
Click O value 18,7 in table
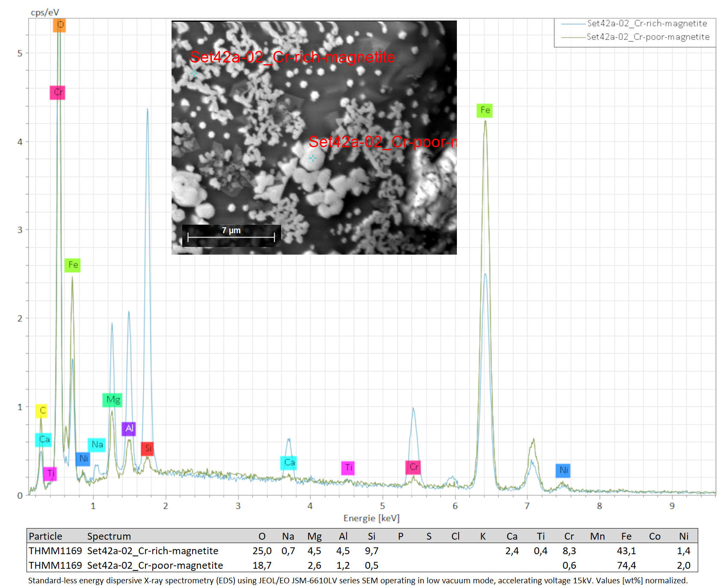[262, 565]
